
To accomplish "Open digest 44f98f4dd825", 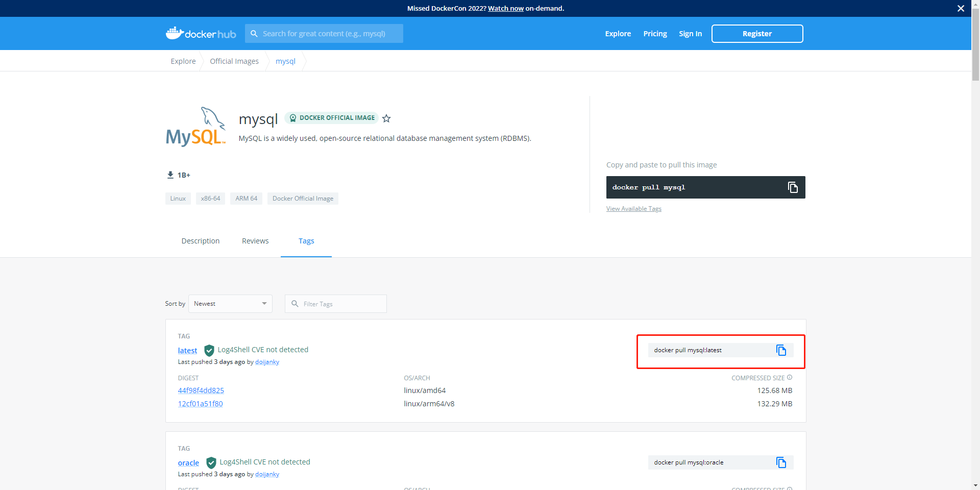I will click(201, 390).
